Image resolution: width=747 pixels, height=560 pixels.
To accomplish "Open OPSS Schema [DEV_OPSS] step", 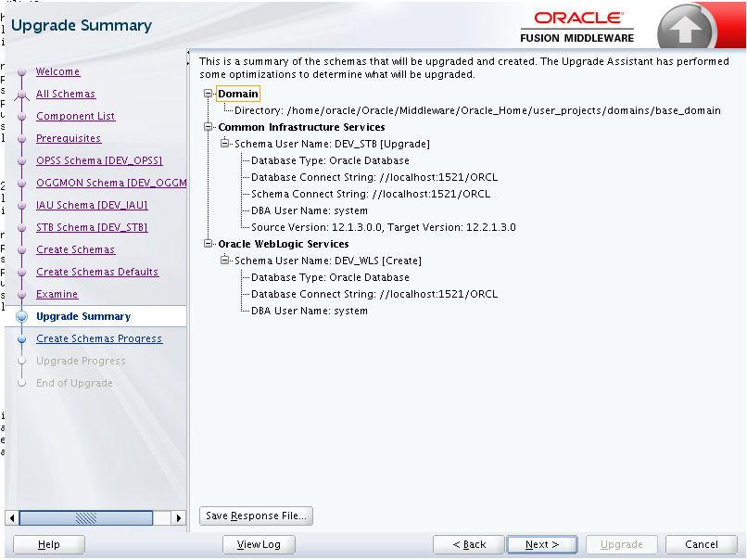I will coord(99,160).
